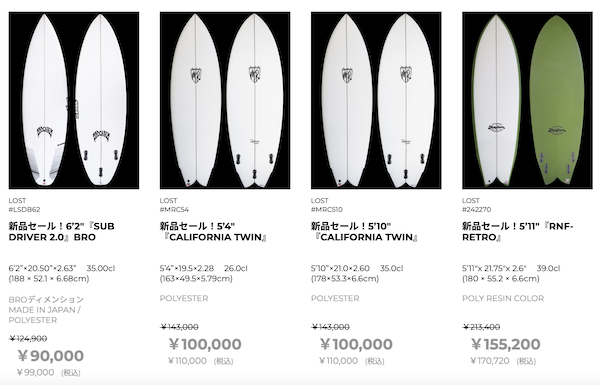Click the LOST brand label above #LSDB62

click(17, 201)
